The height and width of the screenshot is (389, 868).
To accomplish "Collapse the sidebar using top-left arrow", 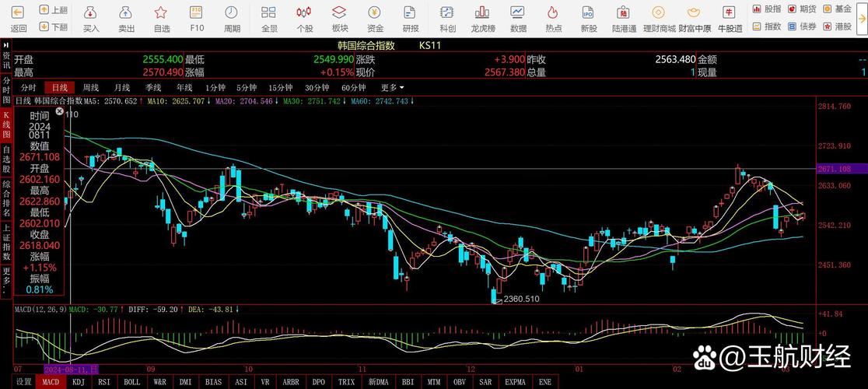I will [6, 45].
